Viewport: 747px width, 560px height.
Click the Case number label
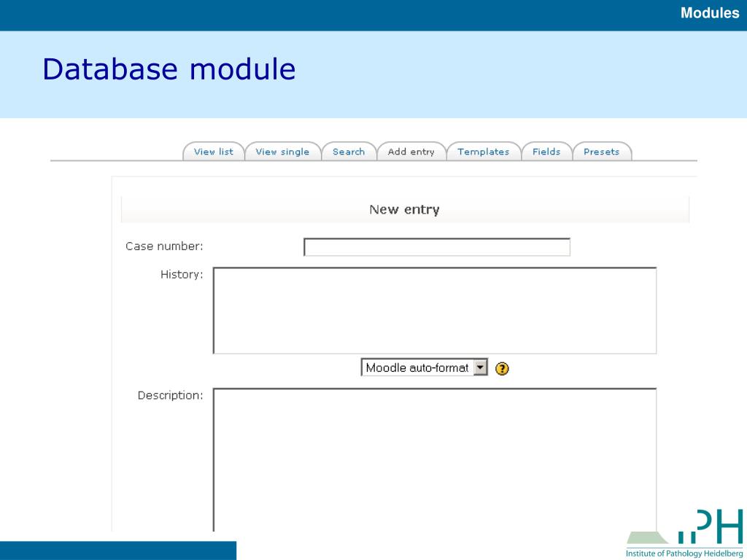(164, 246)
